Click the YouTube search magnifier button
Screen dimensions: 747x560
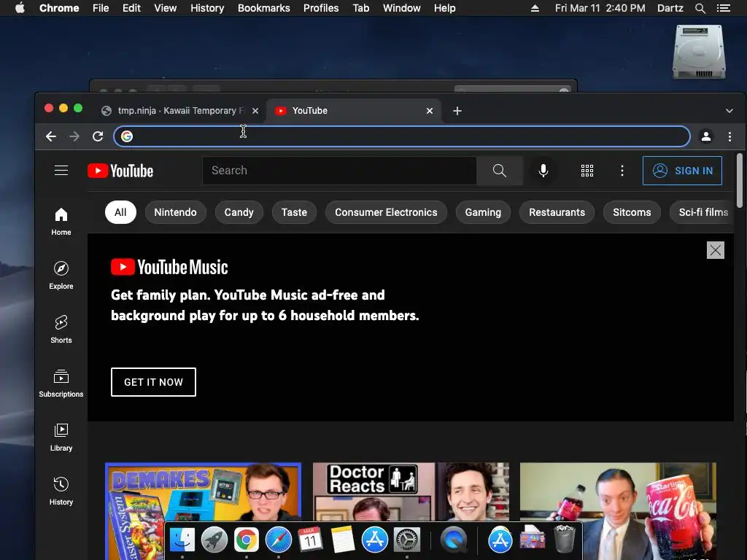click(499, 171)
